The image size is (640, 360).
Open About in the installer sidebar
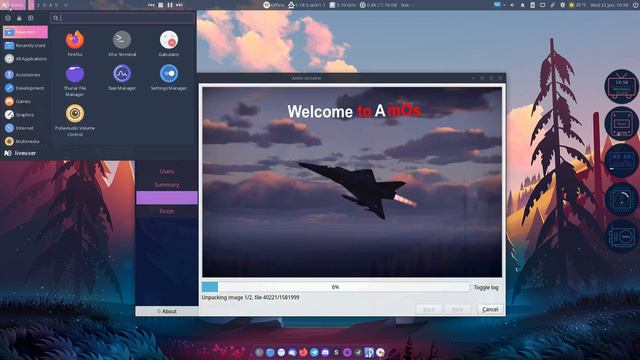(x=167, y=311)
